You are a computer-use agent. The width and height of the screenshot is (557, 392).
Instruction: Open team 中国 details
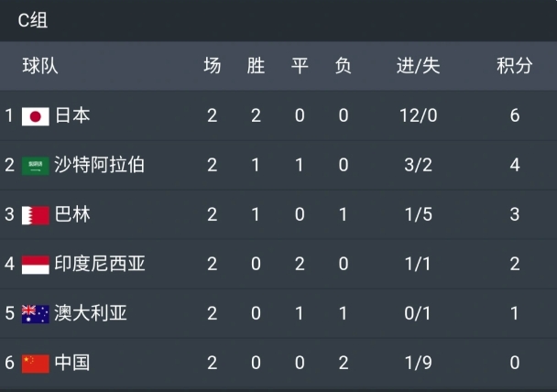click(x=72, y=364)
